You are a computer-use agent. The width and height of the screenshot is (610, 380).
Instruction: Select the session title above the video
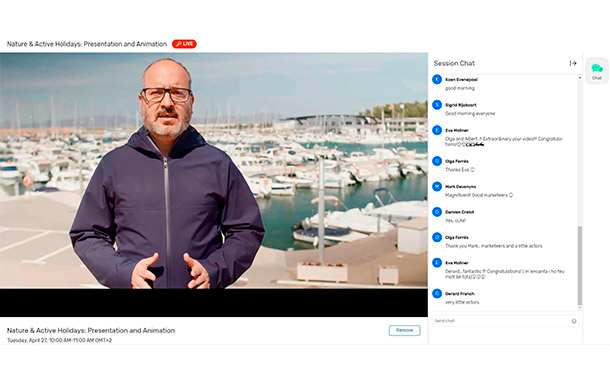pyautogui.click(x=87, y=44)
